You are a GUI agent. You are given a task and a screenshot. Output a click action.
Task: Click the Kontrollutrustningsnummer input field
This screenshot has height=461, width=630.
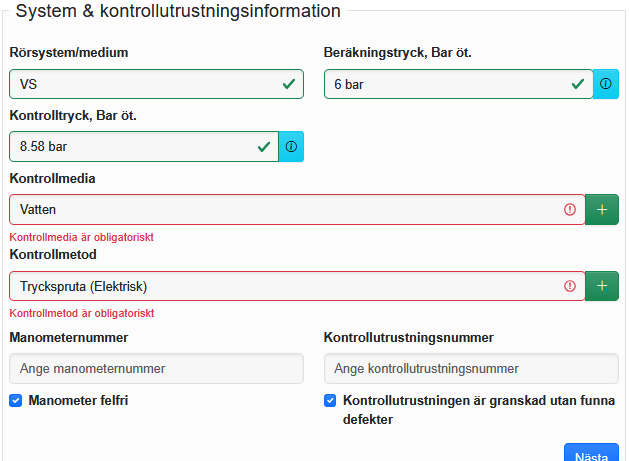470,368
